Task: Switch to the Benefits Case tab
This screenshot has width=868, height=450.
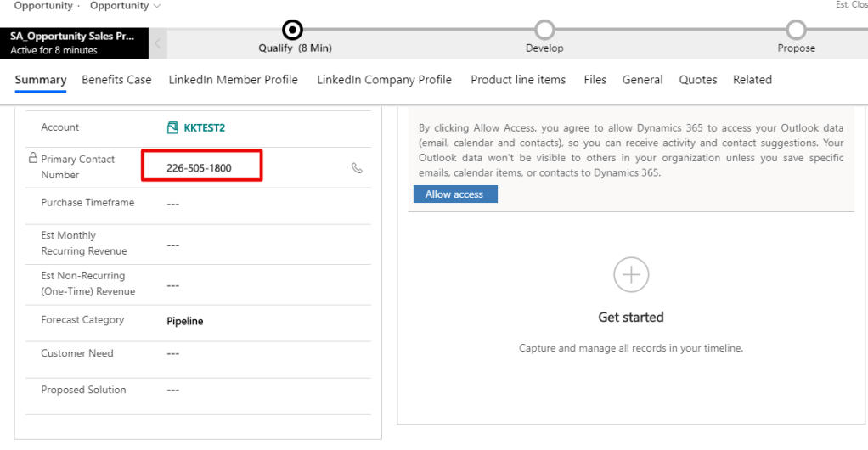Action: tap(116, 80)
